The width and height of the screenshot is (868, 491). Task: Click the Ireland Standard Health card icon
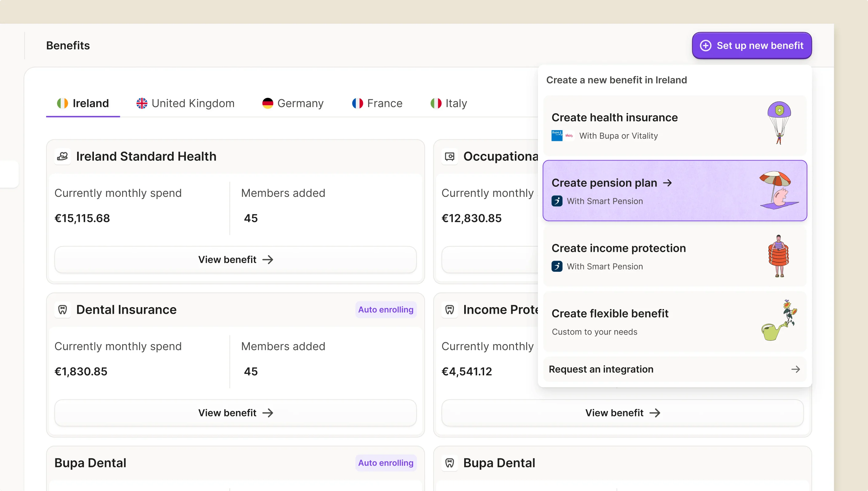62,156
